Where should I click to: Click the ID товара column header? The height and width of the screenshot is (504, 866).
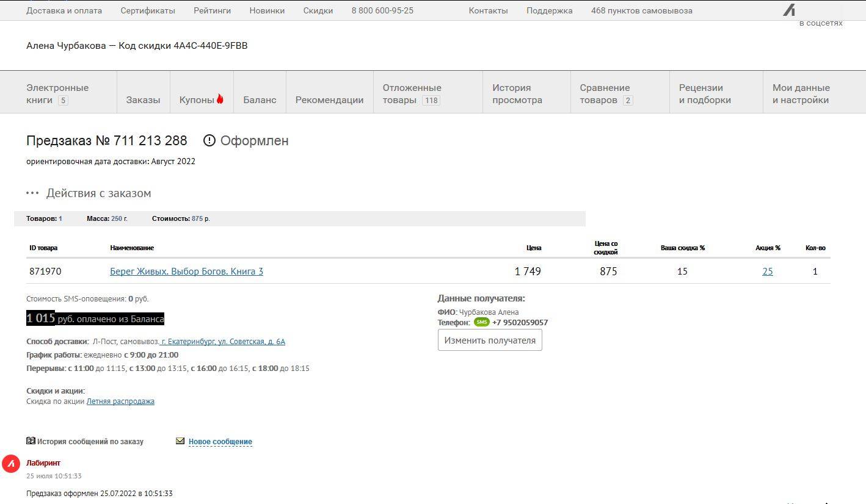click(43, 248)
